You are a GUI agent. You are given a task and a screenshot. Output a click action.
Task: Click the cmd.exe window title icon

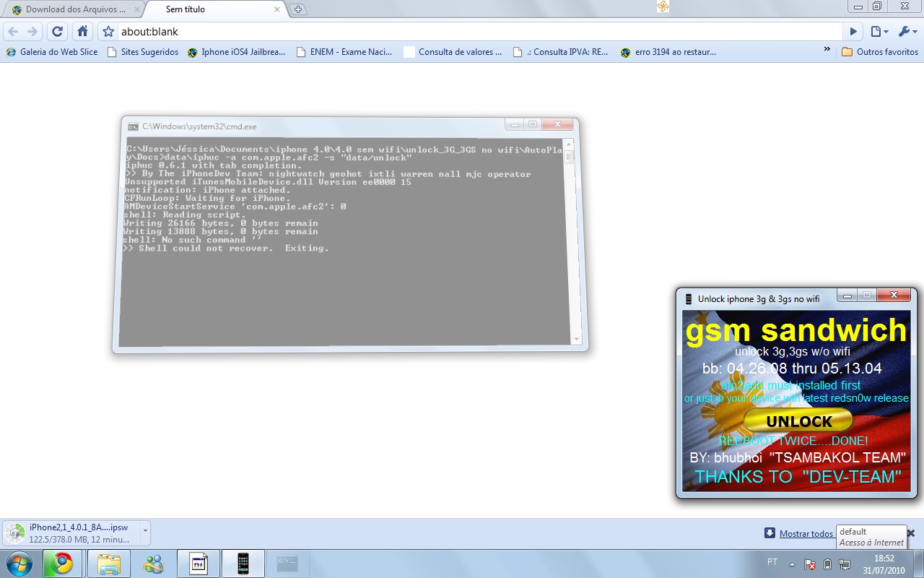(133, 126)
